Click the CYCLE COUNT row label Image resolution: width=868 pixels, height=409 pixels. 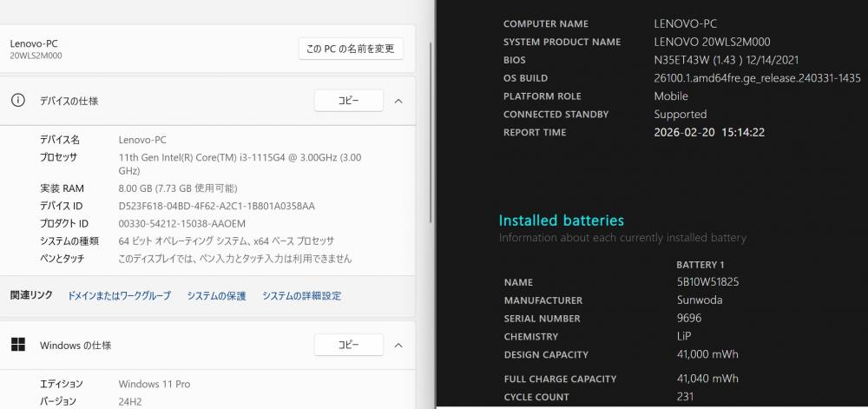[536, 397]
